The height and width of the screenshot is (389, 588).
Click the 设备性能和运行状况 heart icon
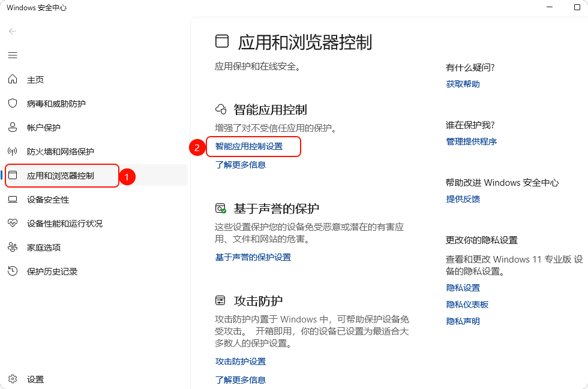coord(13,223)
